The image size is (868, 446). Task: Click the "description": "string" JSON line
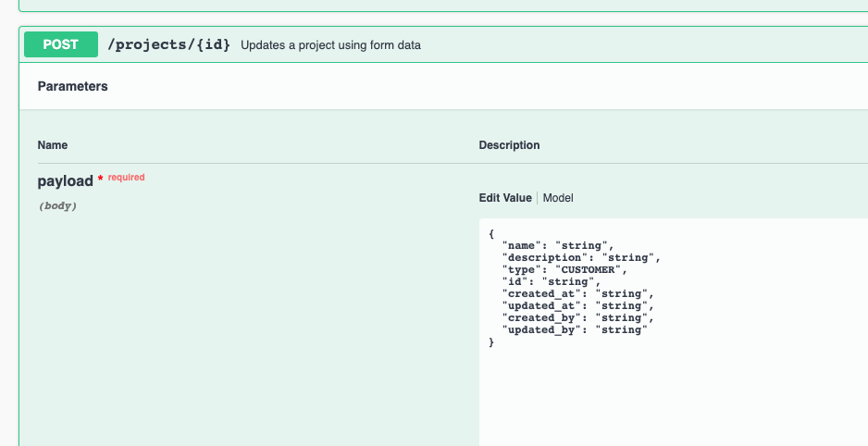click(581, 258)
